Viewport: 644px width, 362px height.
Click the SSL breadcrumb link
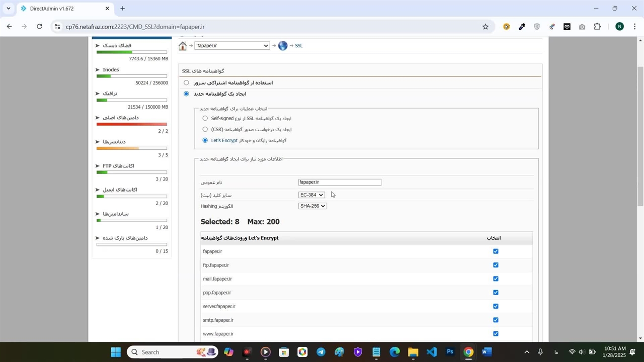[x=299, y=46]
